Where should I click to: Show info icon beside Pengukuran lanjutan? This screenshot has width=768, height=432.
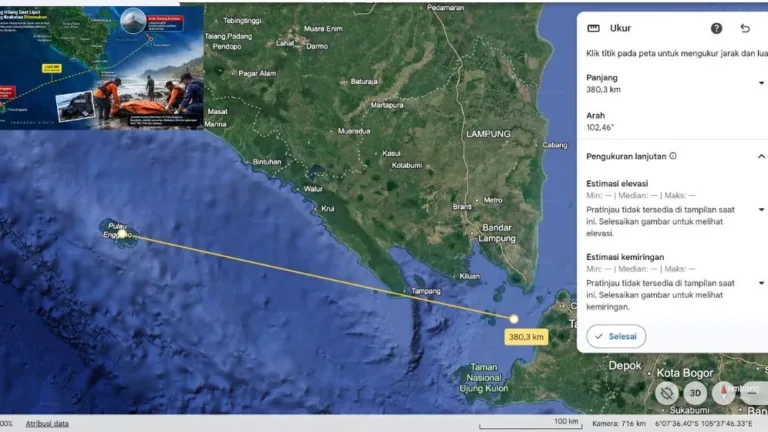coord(673,156)
